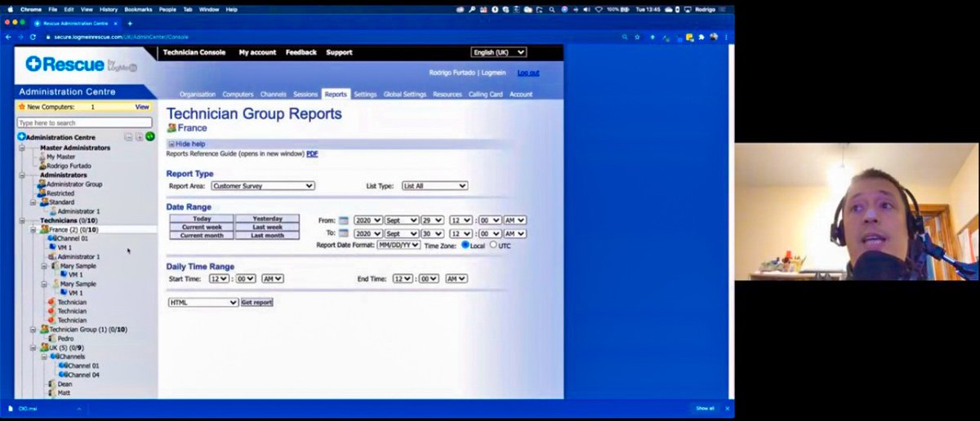Collapse the Administrators tree node
Viewport: 980px width, 421px height.
(x=22, y=175)
